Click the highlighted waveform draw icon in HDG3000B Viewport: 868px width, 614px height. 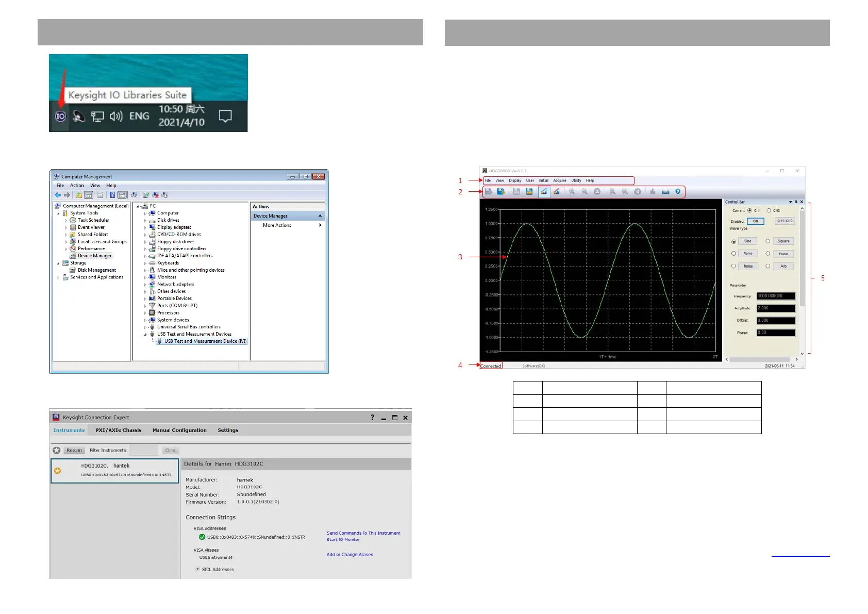pos(544,191)
